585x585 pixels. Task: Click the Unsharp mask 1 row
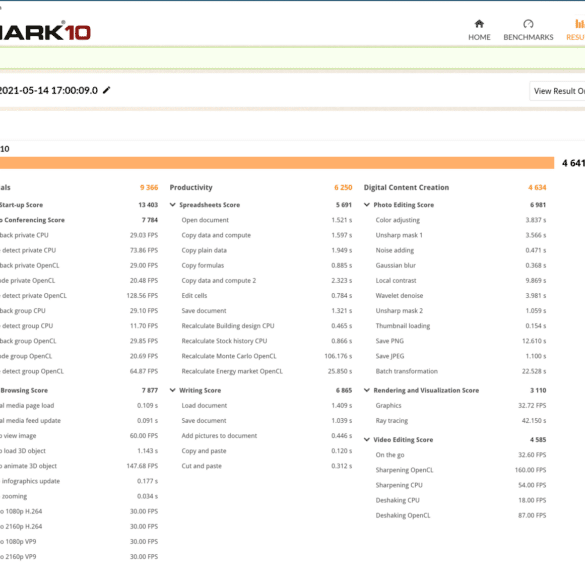[x=461, y=235]
